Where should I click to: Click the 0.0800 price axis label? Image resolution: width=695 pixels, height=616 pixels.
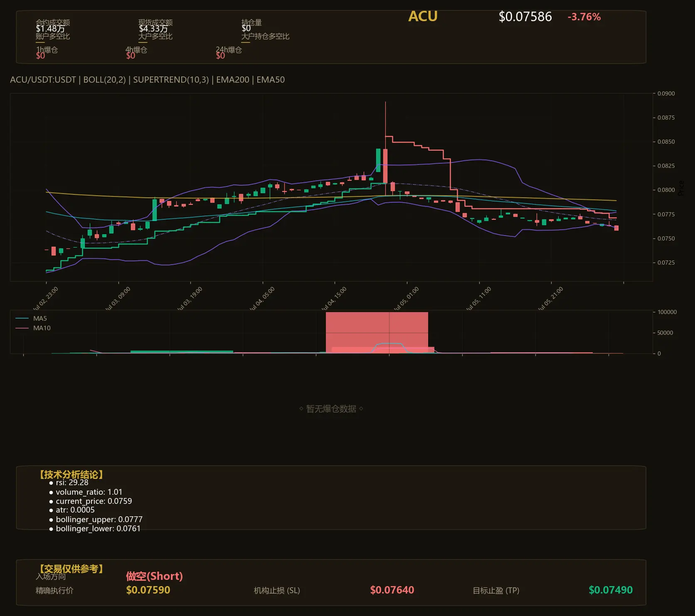(x=666, y=190)
